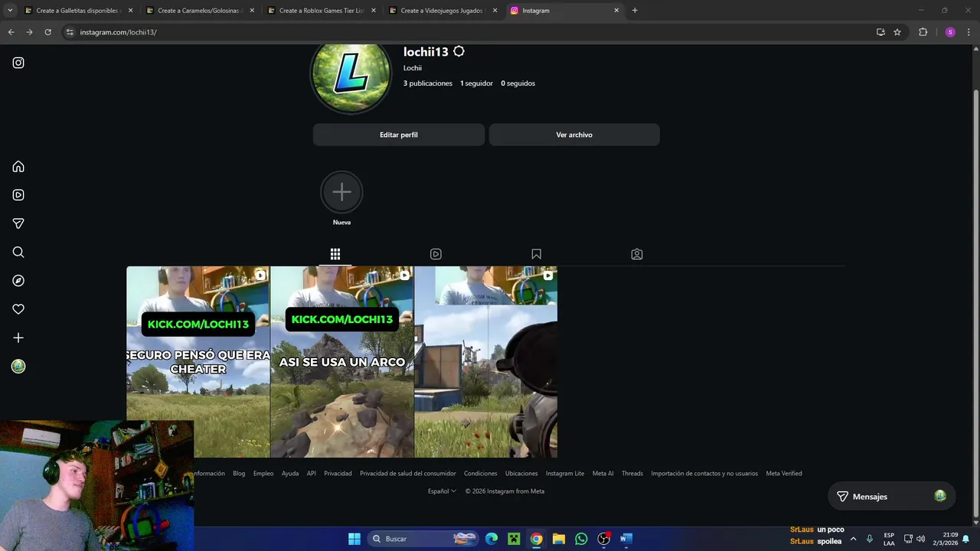The width and height of the screenshot is (980, 551).
Task: Open profile avatar icon in sidebar
Action: coord(18,367)
